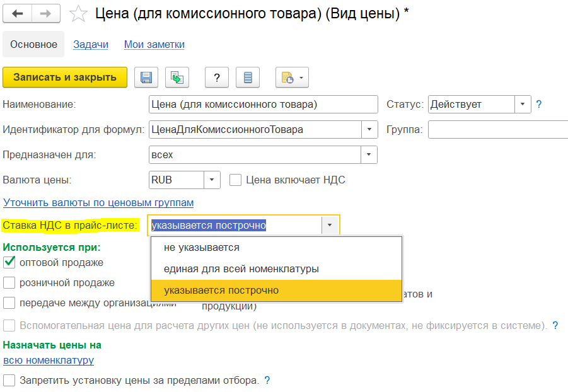The image size is (568, 392).
Task: Open Уточнить валюты по ценовым группам link
Action: pos(98,202)
